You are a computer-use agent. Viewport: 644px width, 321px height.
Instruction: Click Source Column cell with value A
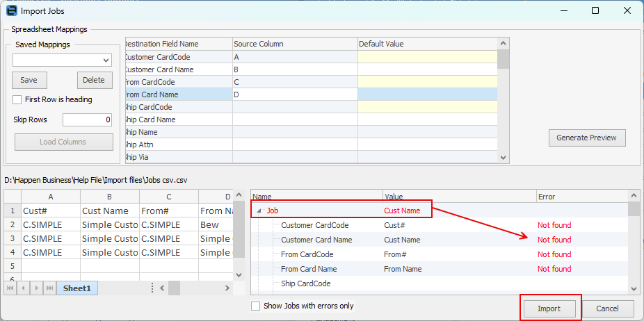(x=295, y=57)
